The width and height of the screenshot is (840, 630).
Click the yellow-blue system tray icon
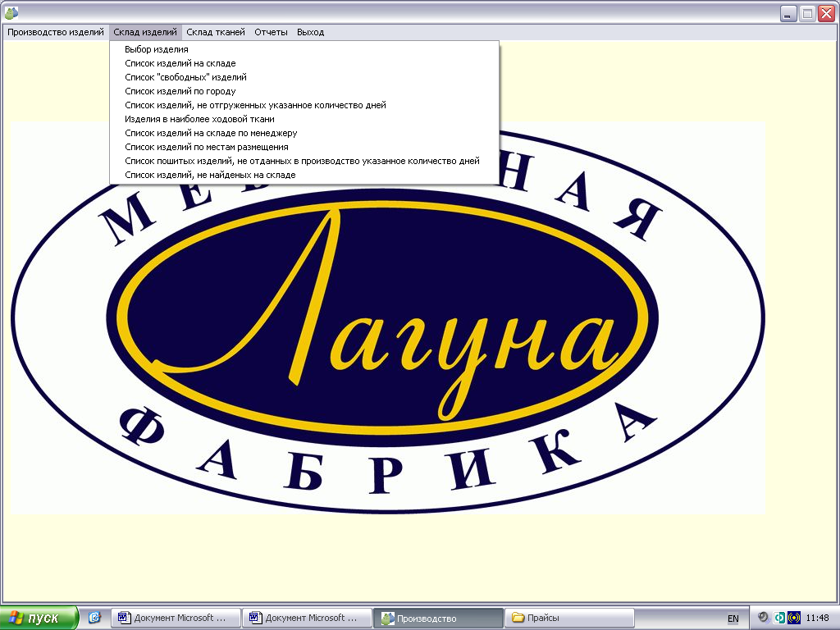point(794,618)
